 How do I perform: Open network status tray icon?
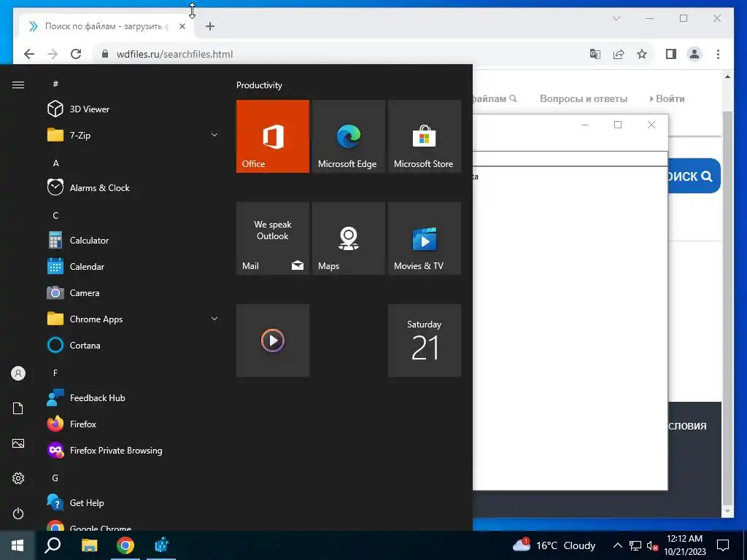click(635, 545)
